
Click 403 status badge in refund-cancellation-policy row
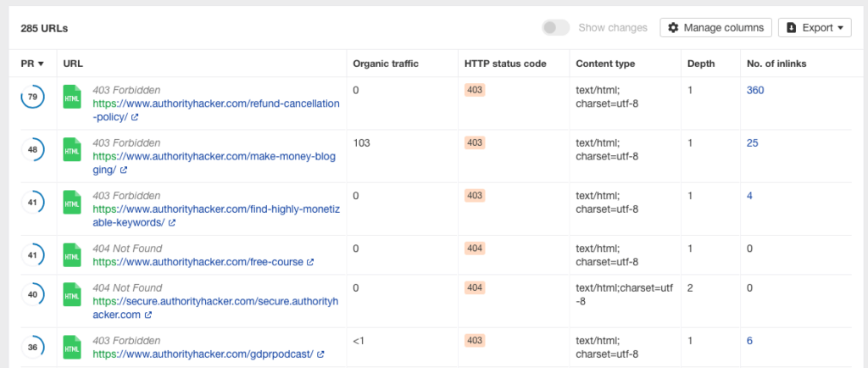(475, 90)
